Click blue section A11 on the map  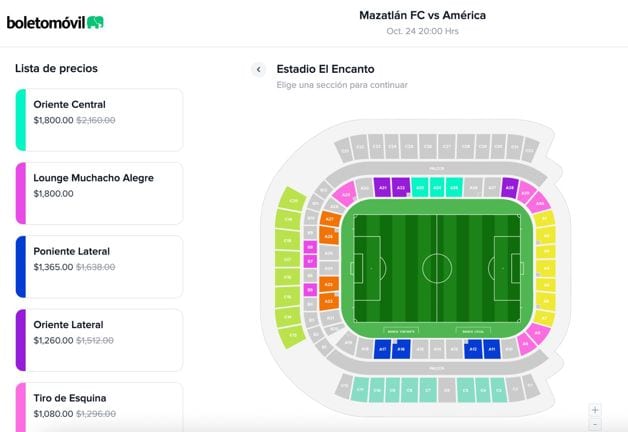pyautogui.click(x=491, y=349)
